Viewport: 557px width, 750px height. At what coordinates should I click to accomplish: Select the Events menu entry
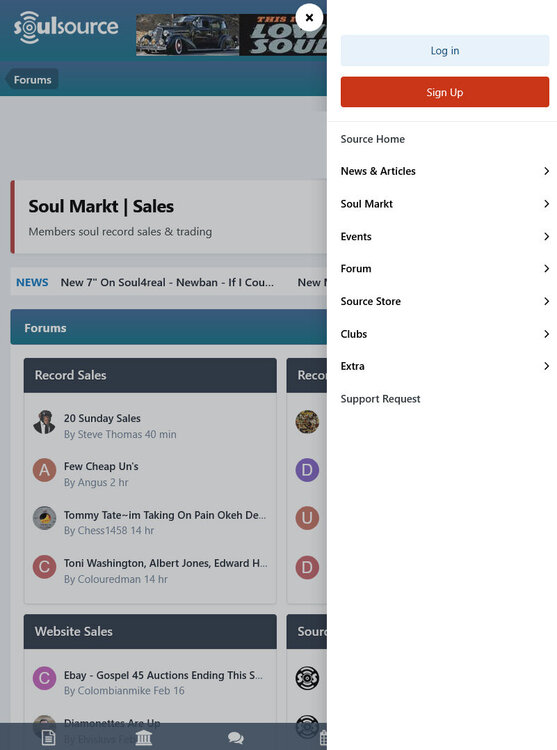point(356,236)
